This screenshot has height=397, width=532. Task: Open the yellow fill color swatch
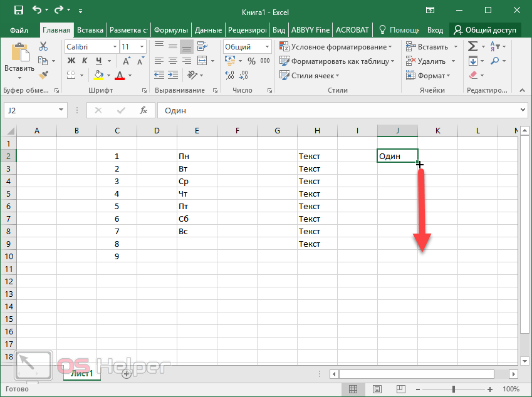[x=98, y=75]
